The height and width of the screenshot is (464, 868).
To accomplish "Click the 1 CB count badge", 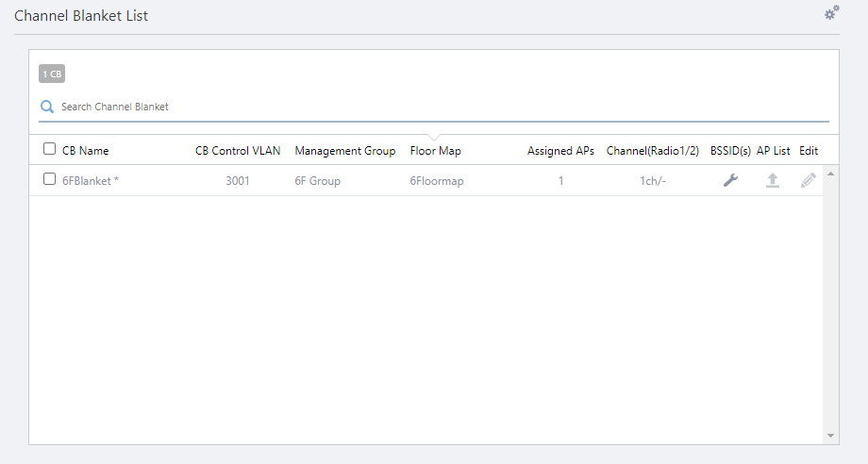I will pos(52,74).
